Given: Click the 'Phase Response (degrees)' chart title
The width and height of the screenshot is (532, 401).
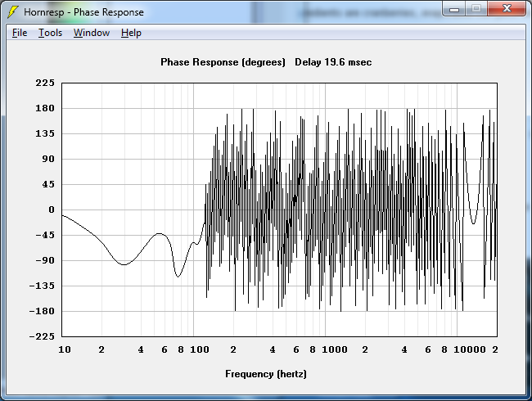Looking at the screenshot, I should [x=223, y=62].
